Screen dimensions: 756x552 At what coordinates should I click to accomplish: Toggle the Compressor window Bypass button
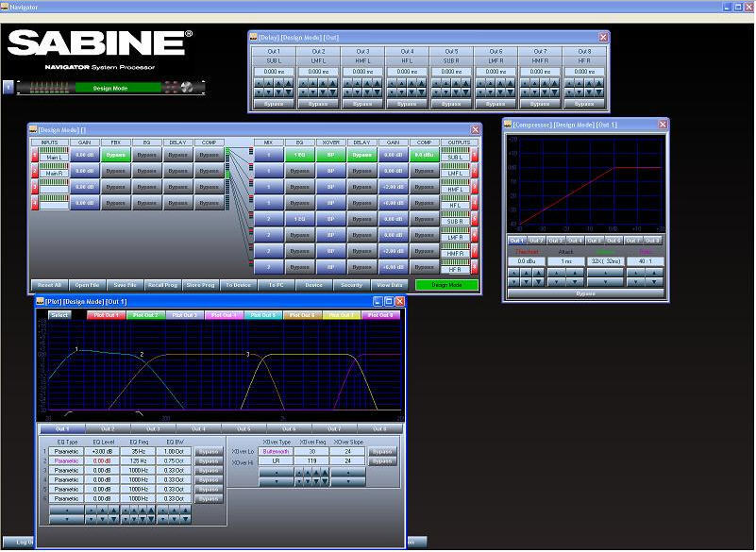586,293
